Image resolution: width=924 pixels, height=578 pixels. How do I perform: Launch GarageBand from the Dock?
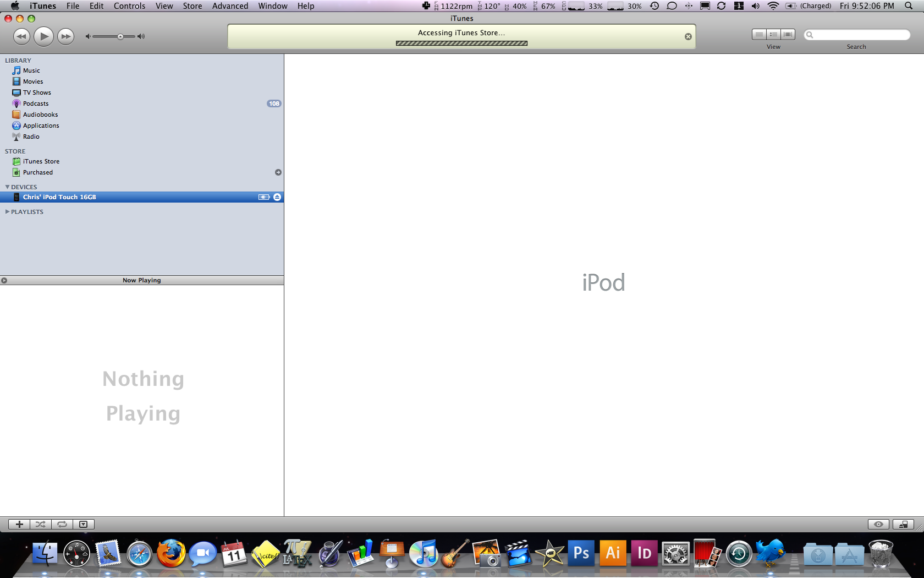[x=455, y=553]
